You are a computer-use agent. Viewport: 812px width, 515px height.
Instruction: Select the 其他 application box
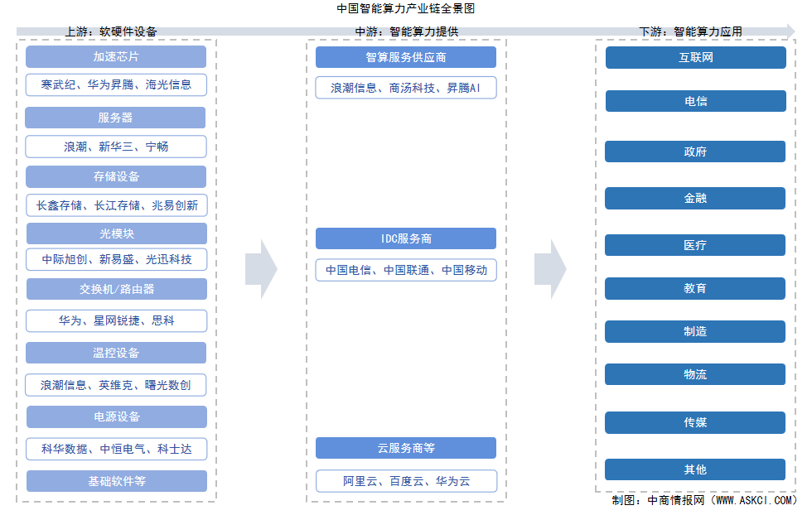[695, 469]
